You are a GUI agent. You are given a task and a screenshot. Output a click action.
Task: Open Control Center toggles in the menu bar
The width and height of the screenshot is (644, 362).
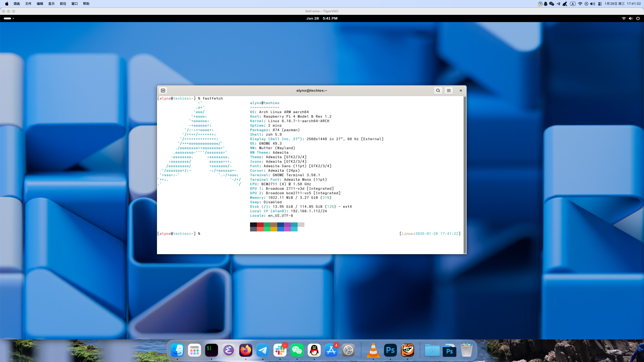[600, 4]
